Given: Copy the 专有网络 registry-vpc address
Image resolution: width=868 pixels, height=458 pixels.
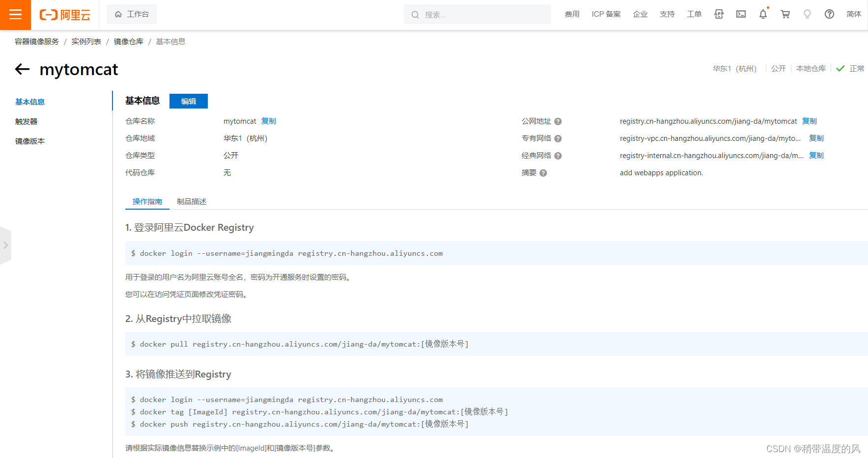Looking at the screenshot, I should [x=816, y=138].
